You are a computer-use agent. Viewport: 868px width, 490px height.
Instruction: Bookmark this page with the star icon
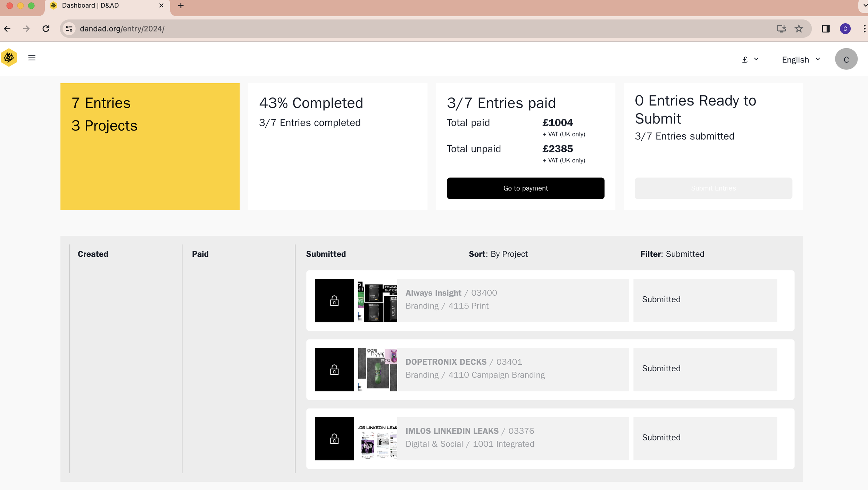point(799,29)
